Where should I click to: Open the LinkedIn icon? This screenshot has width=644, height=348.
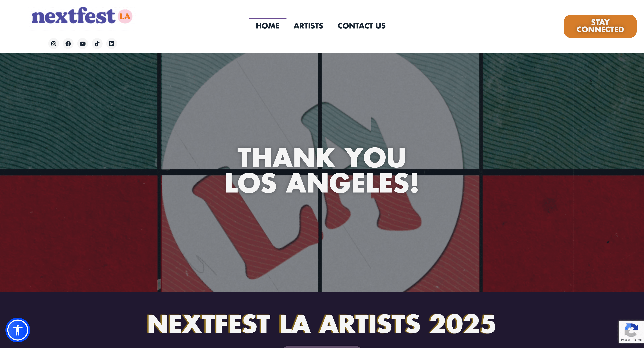(x=111, y=44)
